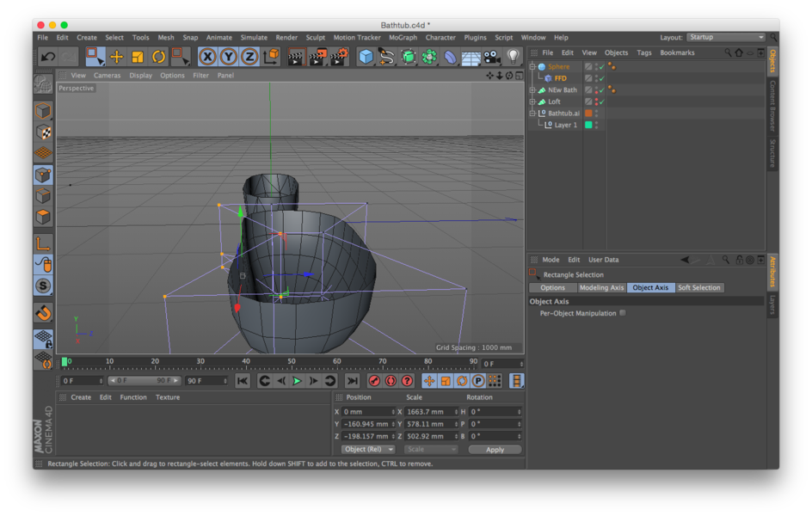The width and height of the screenshot is (812, 516).
Task: Select the Rotate tool
Action: tap(158, 57)
